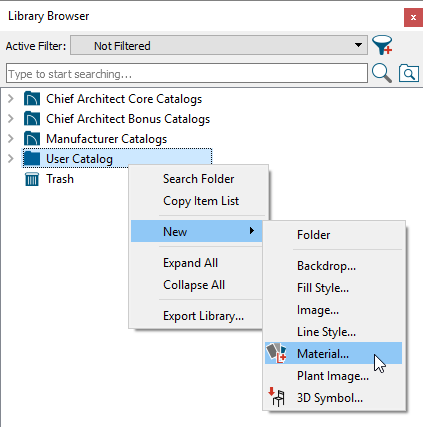Click the Chief Architect Core Catalogs folder icon

pyautogui.click(x=32, y=99)
